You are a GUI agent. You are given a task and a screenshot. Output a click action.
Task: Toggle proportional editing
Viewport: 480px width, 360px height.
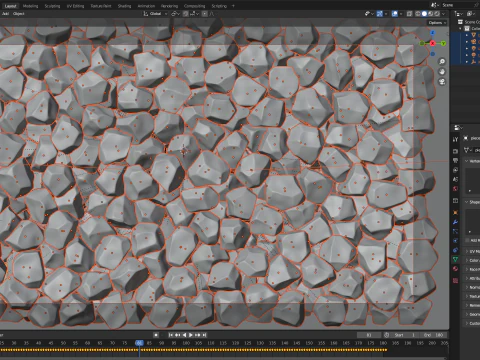(x=204, y=14)
